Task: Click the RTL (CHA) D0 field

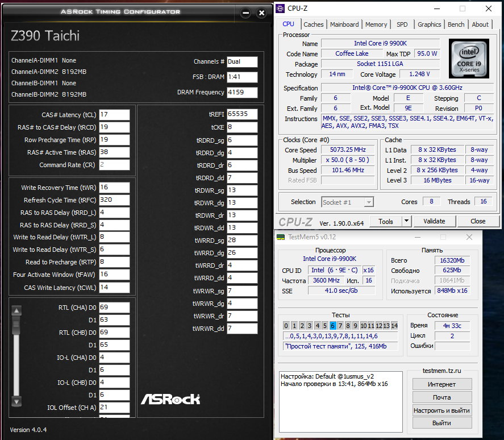Action: [114, 308]
